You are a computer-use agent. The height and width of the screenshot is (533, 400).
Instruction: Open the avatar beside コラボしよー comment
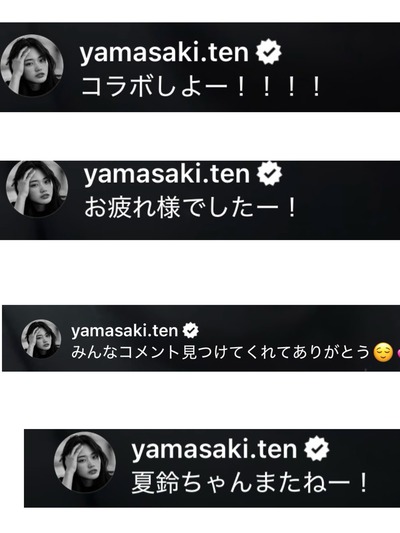(x=32, y=65)
